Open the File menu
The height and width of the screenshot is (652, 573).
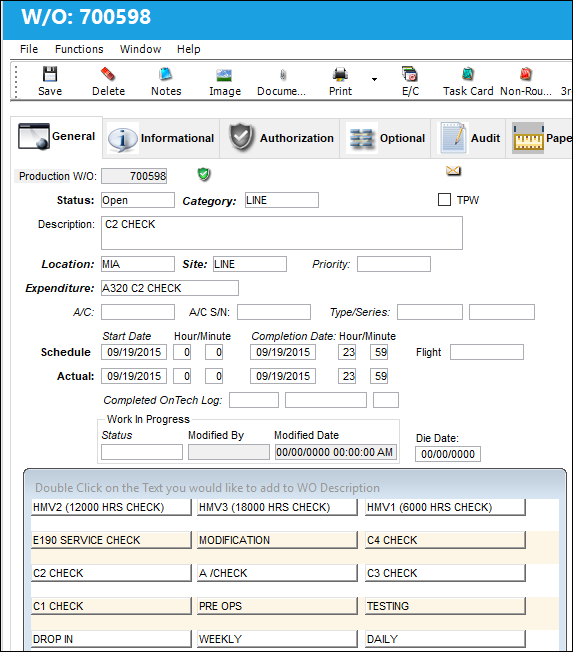(x=29, y=49)
